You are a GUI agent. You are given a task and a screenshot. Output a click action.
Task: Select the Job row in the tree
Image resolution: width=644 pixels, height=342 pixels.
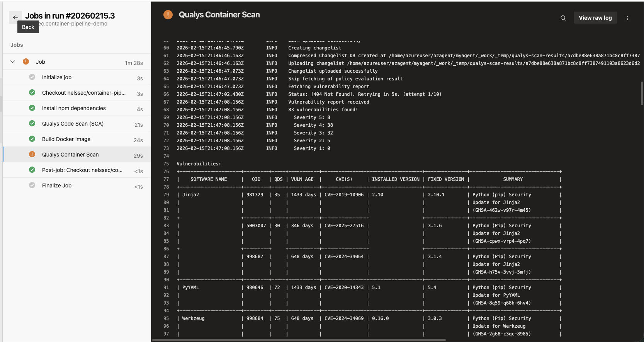point(76,62)
